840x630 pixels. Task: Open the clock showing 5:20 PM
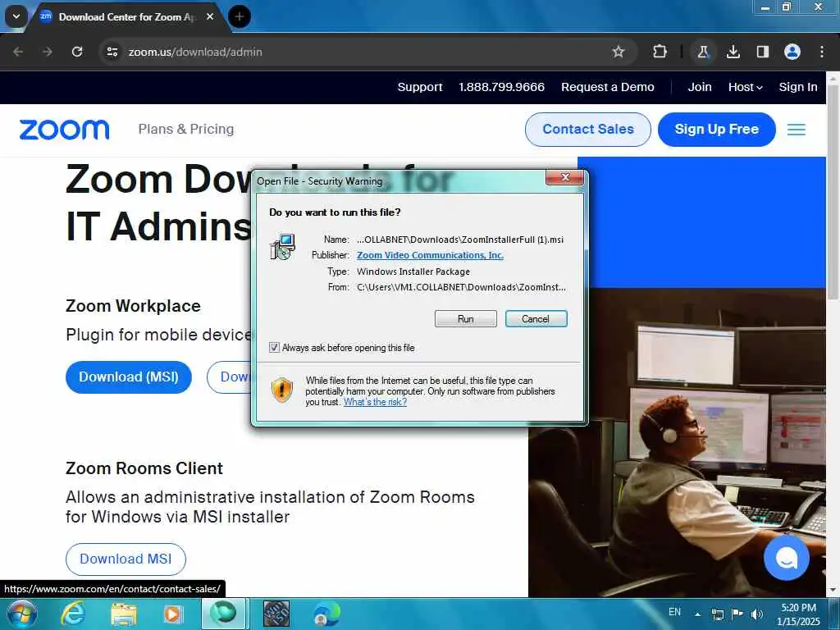(x=799, y=614)
